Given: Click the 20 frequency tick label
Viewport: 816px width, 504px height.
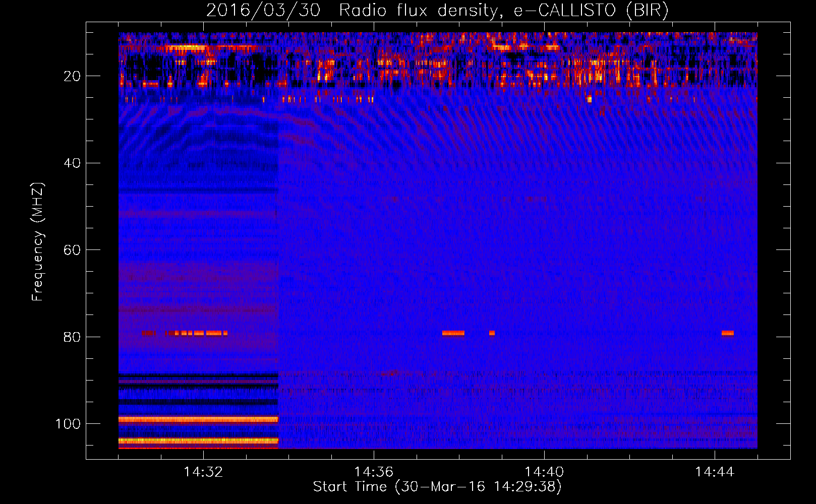Looking at the screenshot, I should [72, 76].
